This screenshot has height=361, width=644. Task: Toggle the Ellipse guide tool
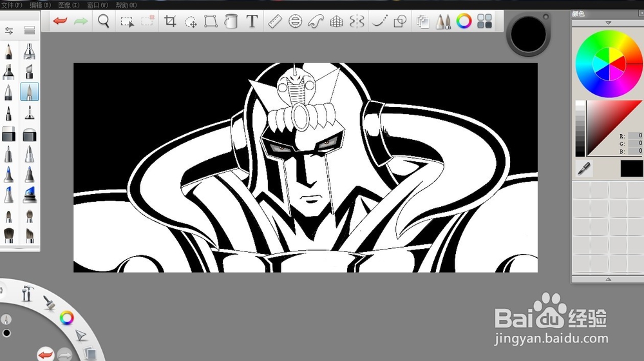click(x=296, y=21)
